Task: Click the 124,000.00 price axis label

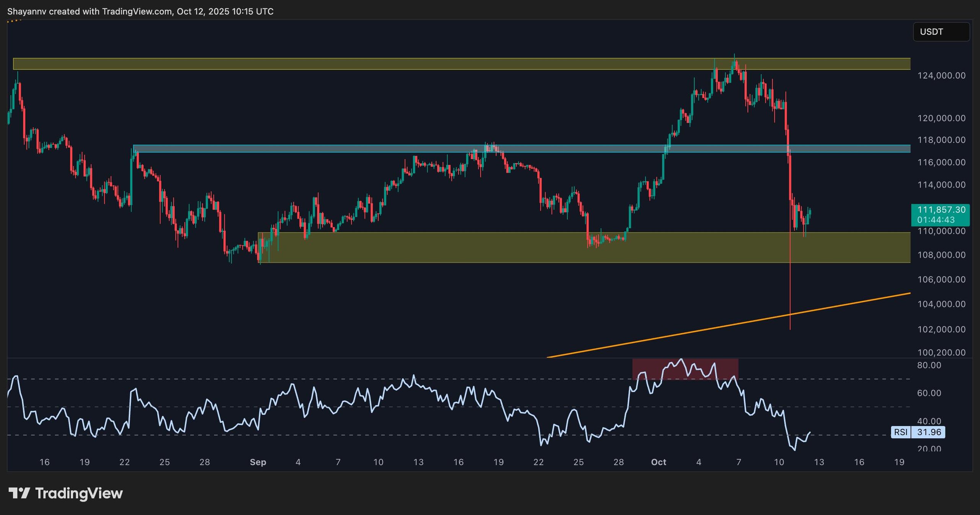Action: point(941,75)
